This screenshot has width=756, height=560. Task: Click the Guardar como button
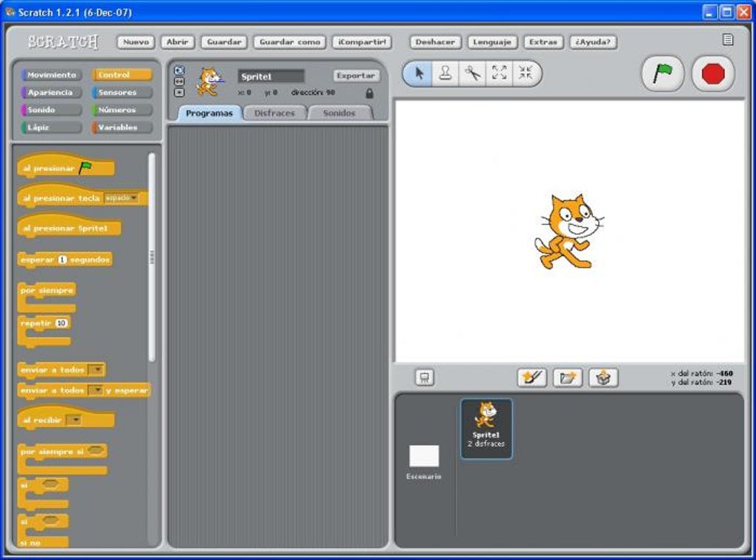coord(290,42)
